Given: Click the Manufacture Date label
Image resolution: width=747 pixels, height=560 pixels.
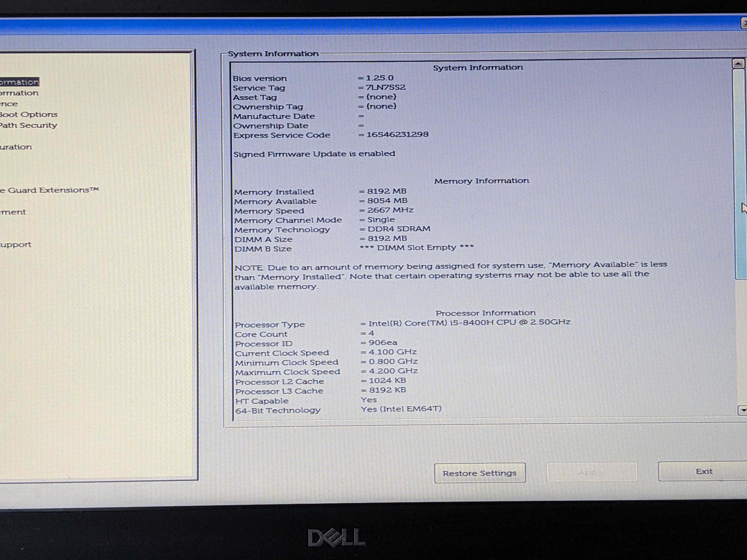Looking at the screenshot, I should [x=274, y=116].
